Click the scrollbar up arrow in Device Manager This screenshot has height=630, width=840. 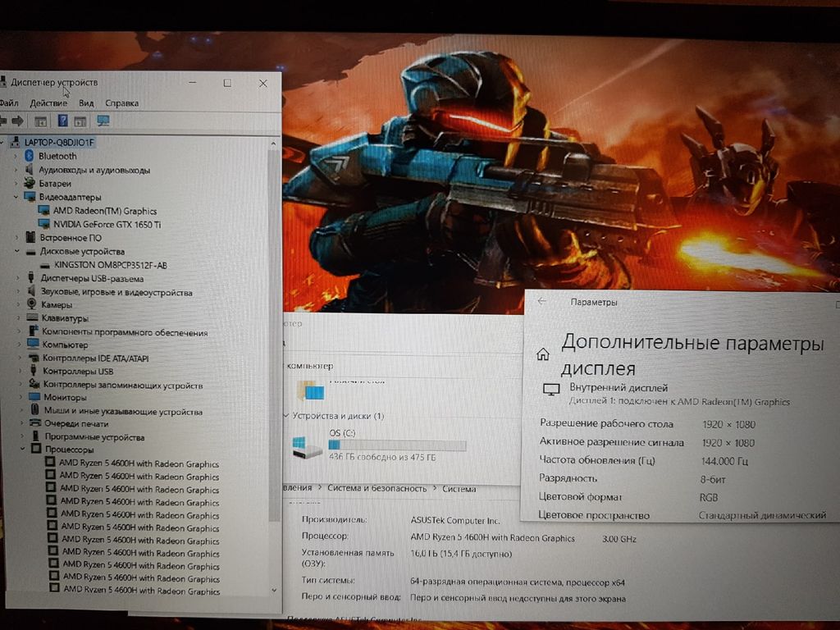coord(274,144)
